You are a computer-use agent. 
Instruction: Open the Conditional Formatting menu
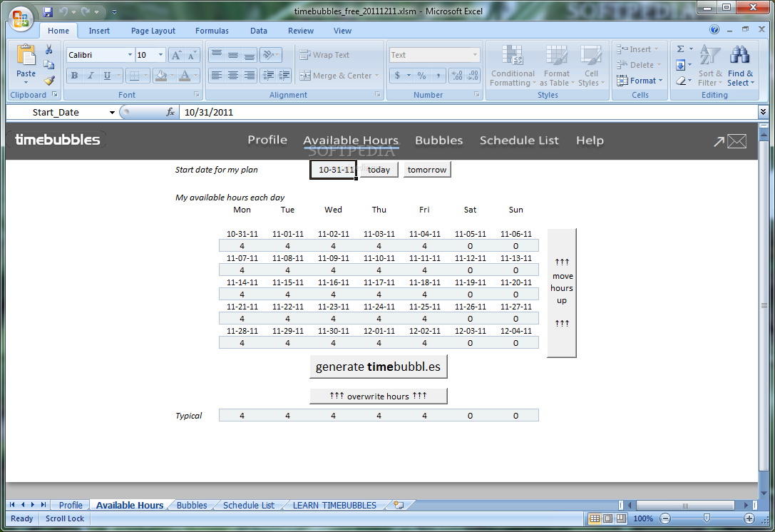[513, 66]
